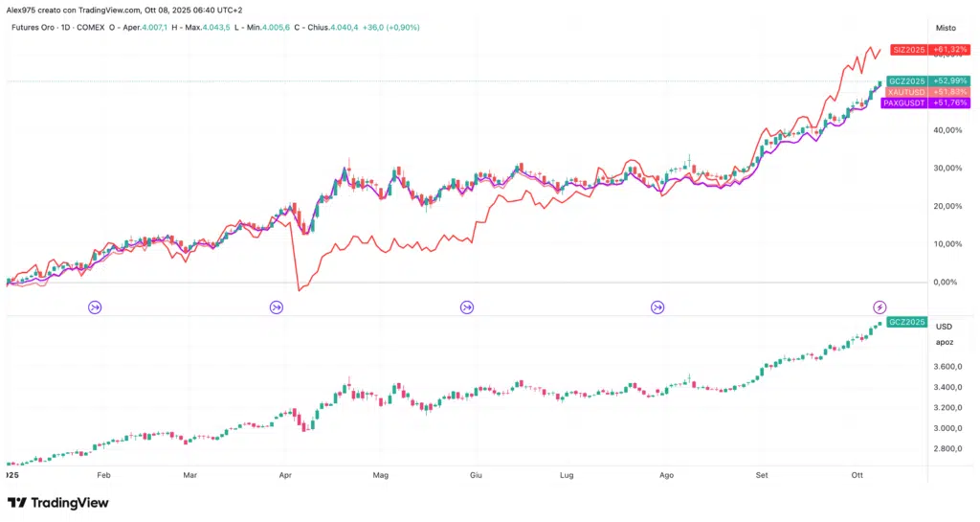980x522 pixels.
Task: Open the rollover marker nearest Feb
Action: 95,306
